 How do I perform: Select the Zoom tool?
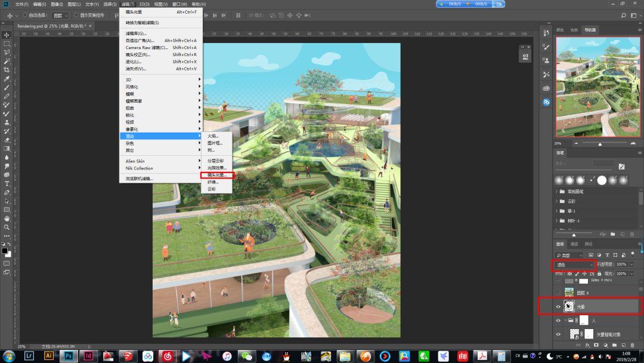click(x=7, y=227)
